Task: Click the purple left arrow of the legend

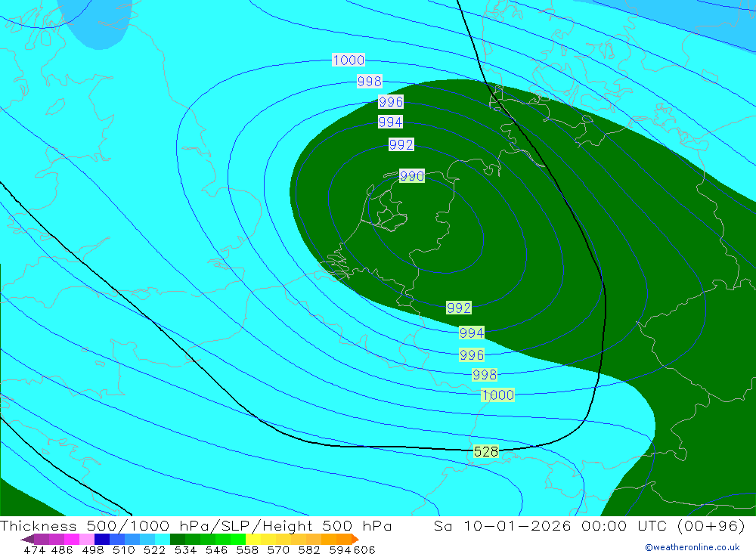Action: pyautogui.click(x=27, y=539)
